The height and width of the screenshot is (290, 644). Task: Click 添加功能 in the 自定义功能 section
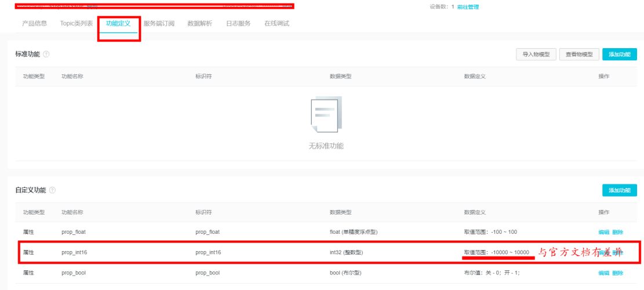619,190
